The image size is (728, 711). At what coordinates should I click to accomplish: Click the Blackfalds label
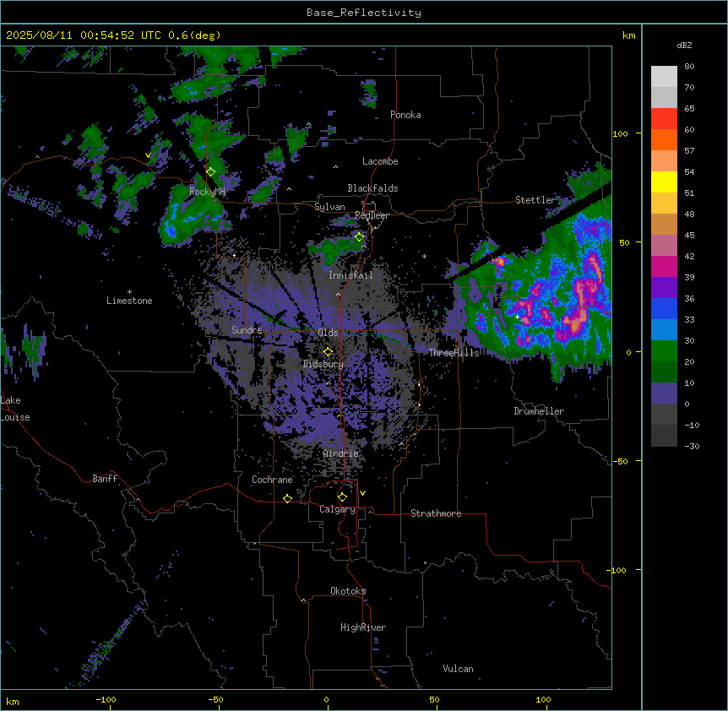(372, 188)
